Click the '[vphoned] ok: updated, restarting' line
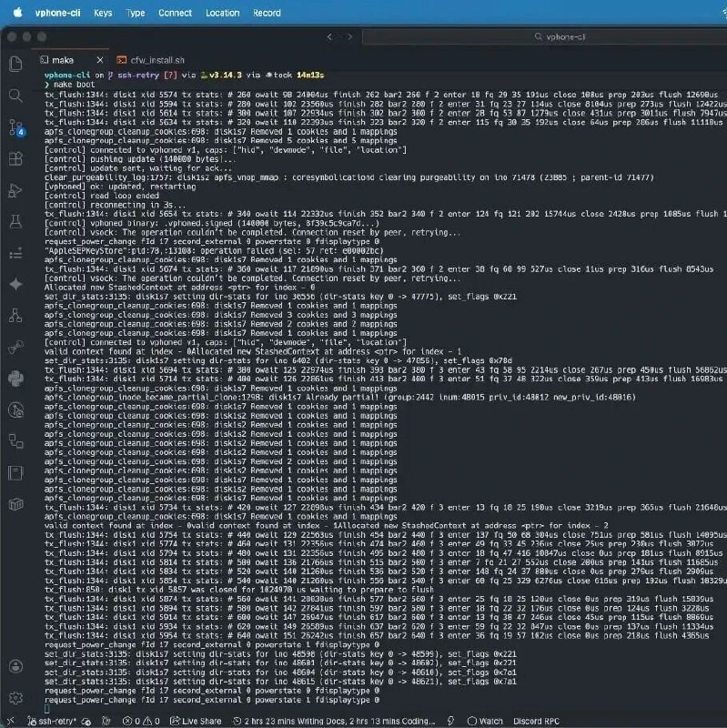 (120, 187)
